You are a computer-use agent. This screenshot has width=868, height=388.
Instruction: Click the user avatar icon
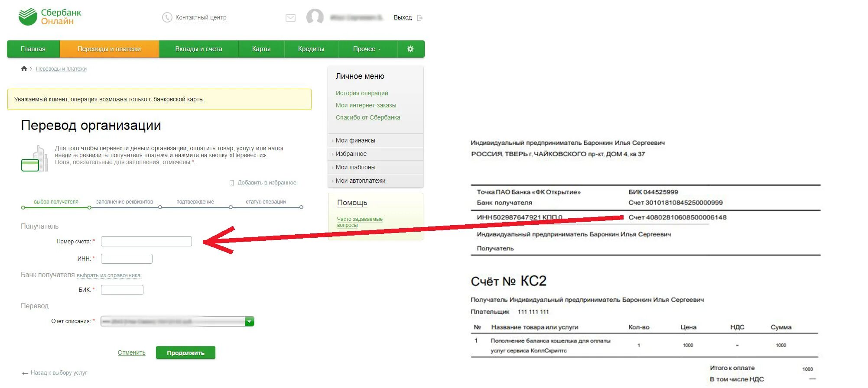point(315,17)
